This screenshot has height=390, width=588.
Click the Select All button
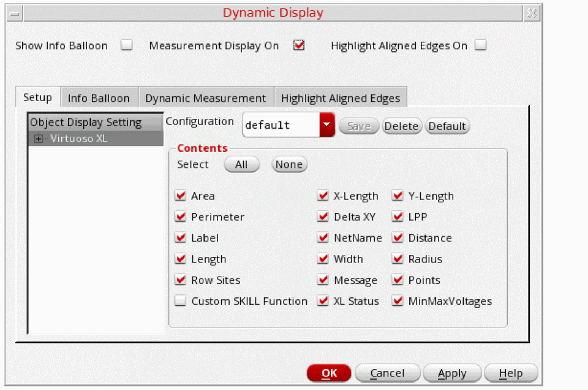[241, 164]
